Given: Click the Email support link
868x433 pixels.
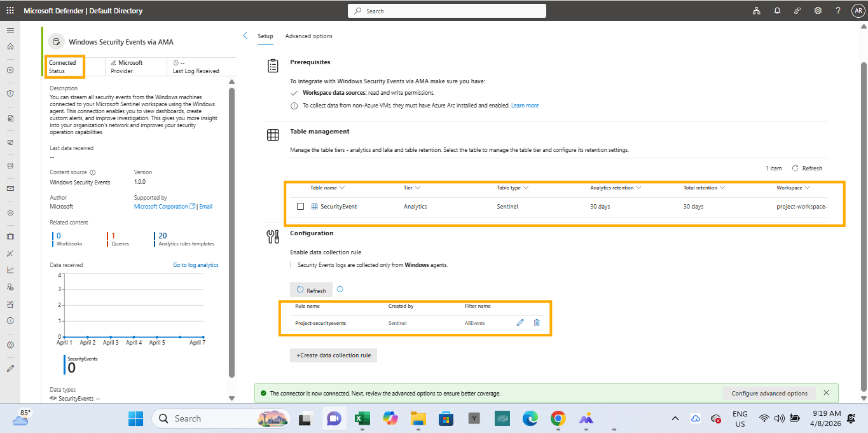Looking at the screenshot, I should click(x=205, y=207).
